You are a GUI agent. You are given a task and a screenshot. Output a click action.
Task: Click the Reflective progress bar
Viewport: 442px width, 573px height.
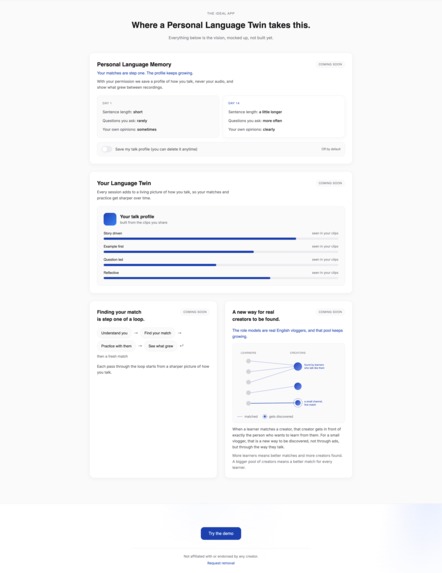pos(221,278)
